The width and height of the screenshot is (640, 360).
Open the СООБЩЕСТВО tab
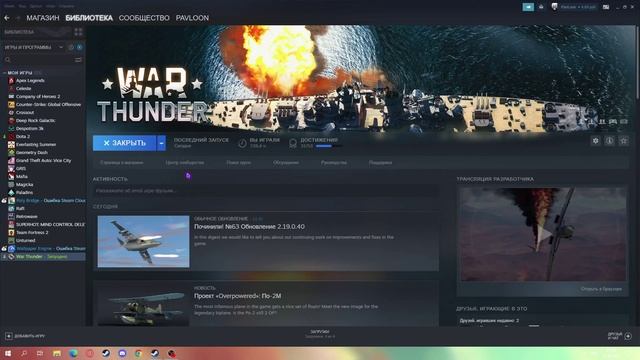144,18
